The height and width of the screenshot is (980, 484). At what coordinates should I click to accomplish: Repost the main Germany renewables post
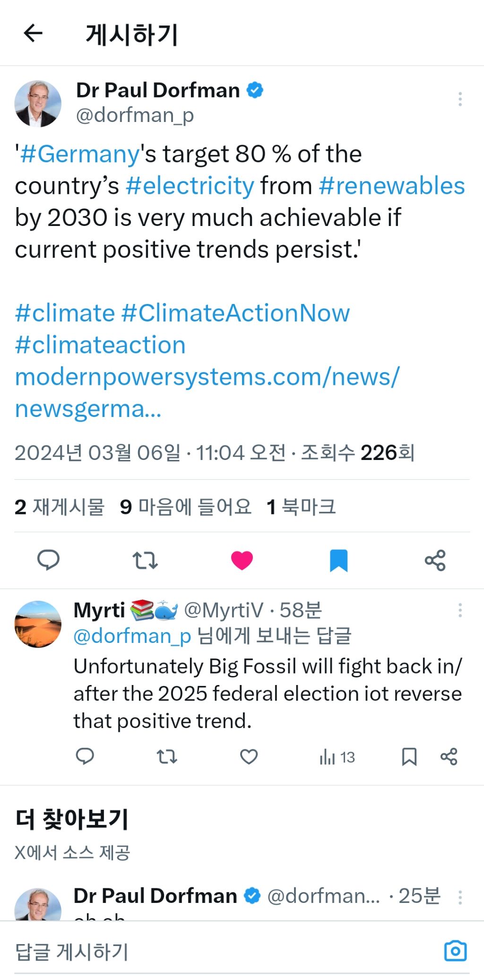coord(145,560)
